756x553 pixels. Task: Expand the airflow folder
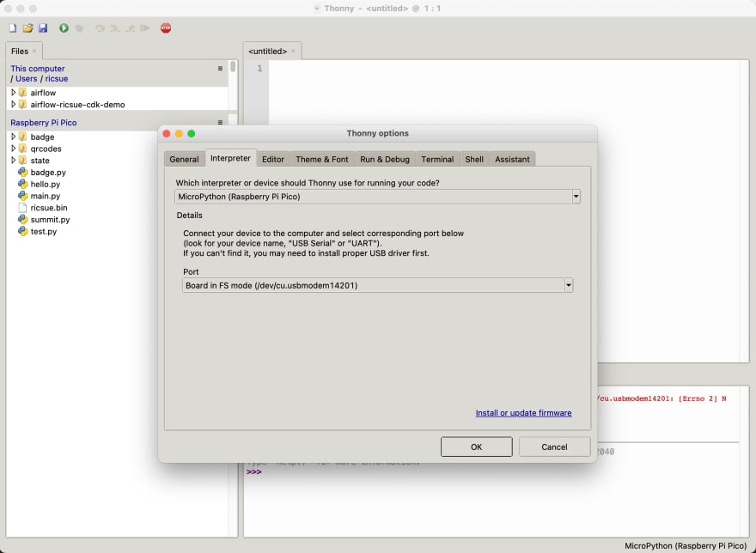click(14, 92)
